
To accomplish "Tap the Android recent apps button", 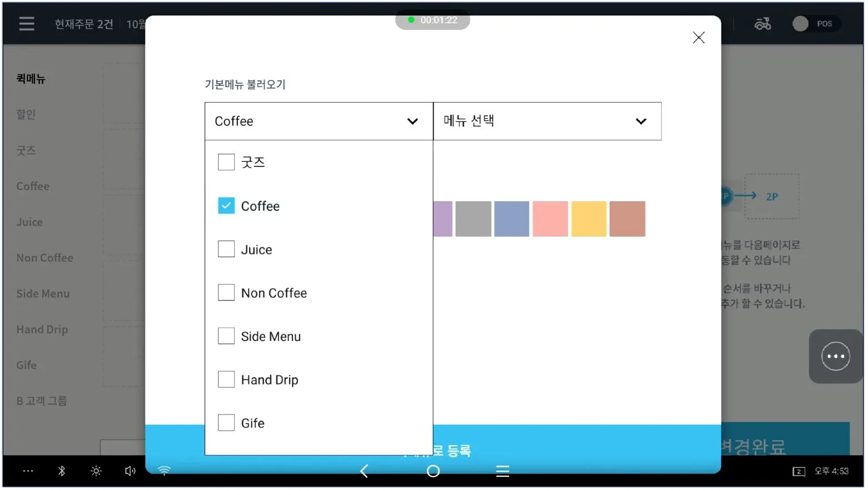I will coord(502,471).
